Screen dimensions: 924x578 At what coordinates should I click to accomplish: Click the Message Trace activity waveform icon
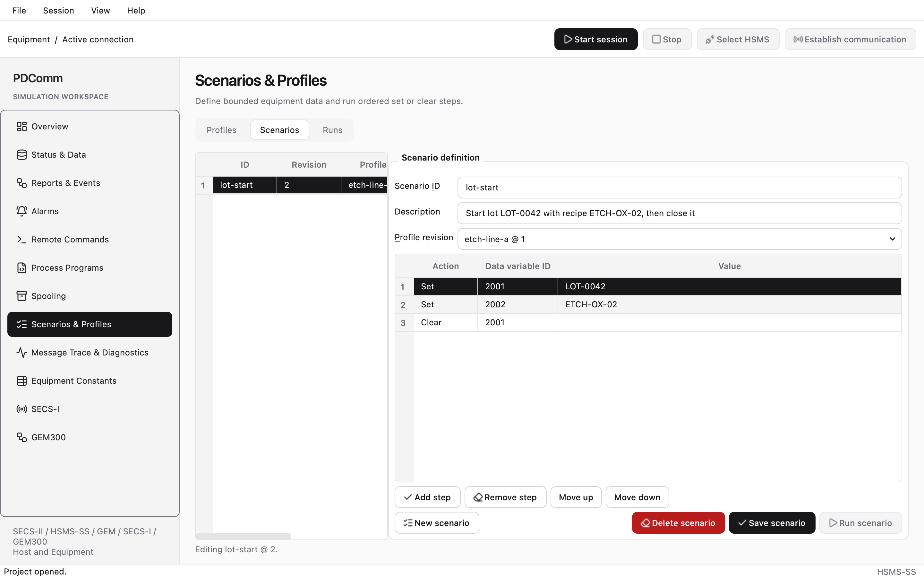click(22, 353)
